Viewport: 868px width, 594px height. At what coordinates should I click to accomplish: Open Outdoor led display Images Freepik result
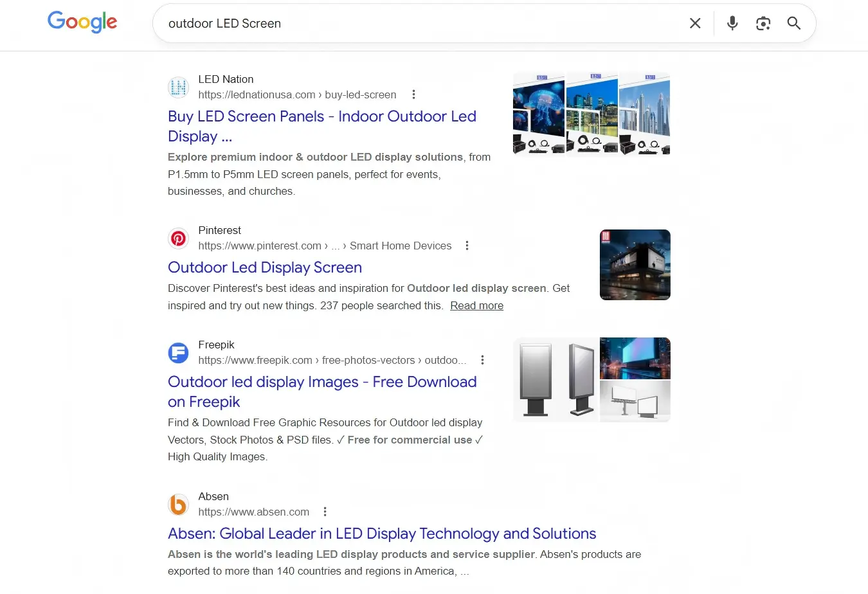tap(322, 392)
